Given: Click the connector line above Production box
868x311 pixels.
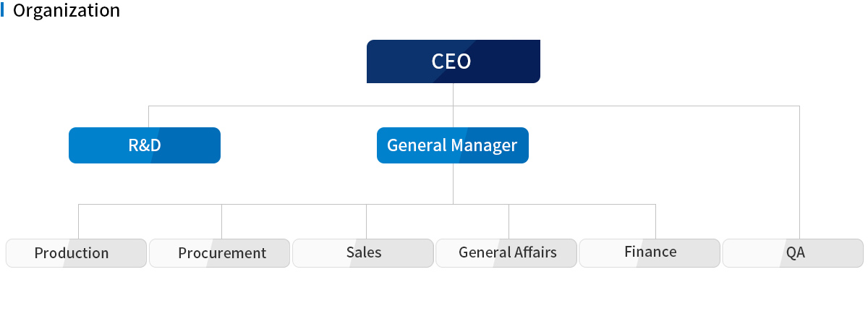Looking at the screenshot, I should pyautogui.click(x=78, y=221).
